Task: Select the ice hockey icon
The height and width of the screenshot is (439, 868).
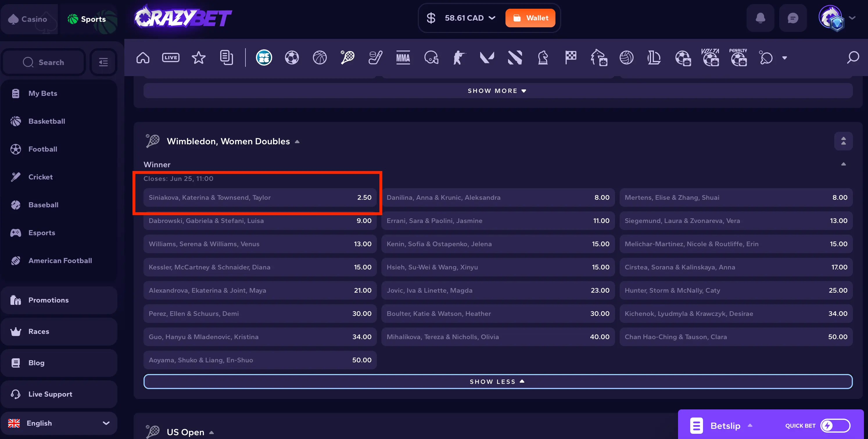Action: coord(375,57)
